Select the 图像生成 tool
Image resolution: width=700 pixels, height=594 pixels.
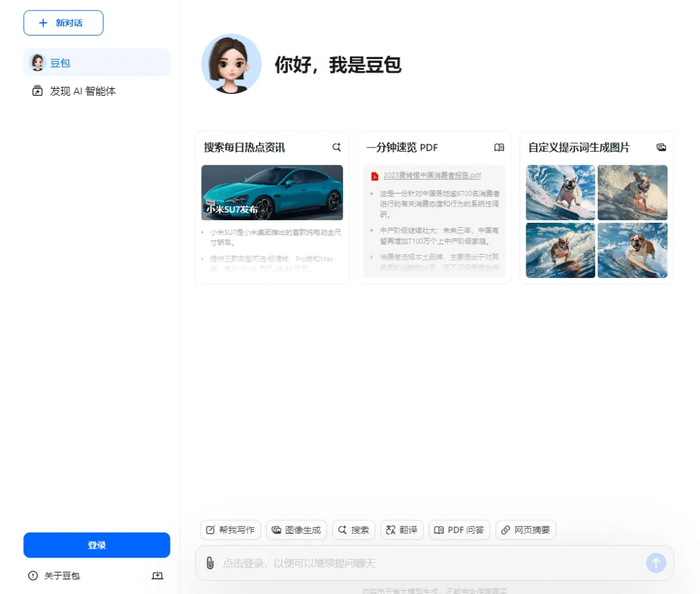[295, 529]
